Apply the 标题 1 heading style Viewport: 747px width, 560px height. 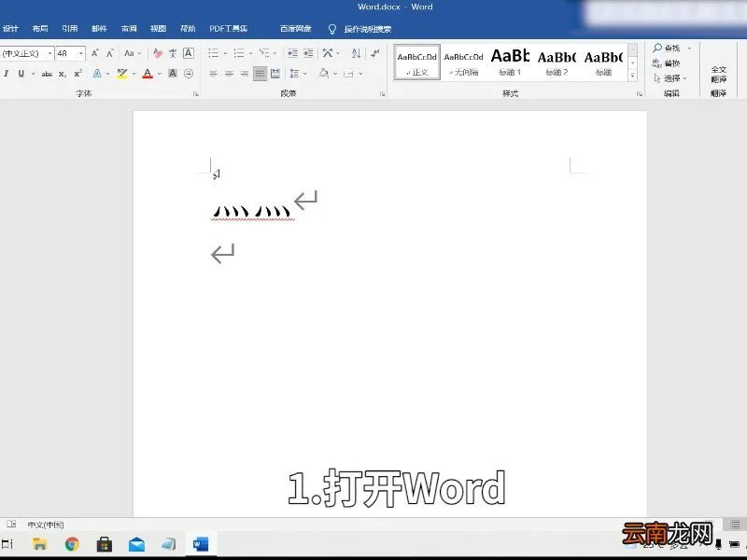point(510,62)
